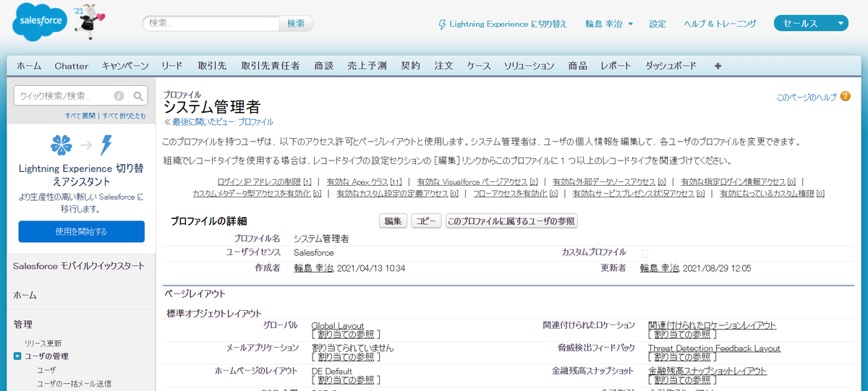Open the 商品 tab
The image size is (868, 391).
[577, 66]
